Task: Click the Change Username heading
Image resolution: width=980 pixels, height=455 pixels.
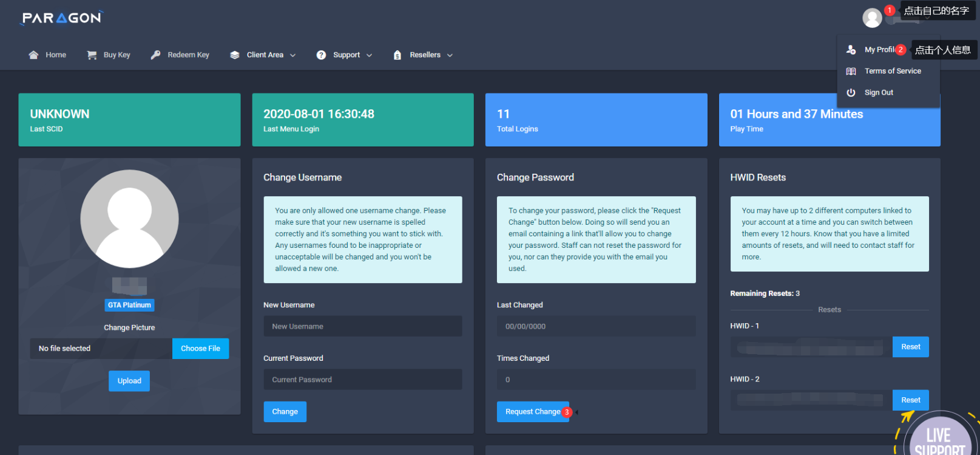Action: pyautogui.click(x=302, y=177)
